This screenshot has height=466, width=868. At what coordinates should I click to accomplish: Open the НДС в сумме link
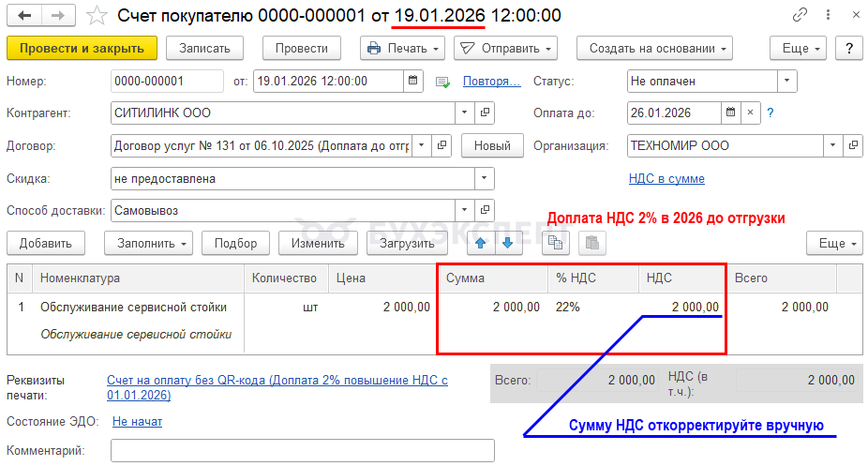tap(666, 178)
